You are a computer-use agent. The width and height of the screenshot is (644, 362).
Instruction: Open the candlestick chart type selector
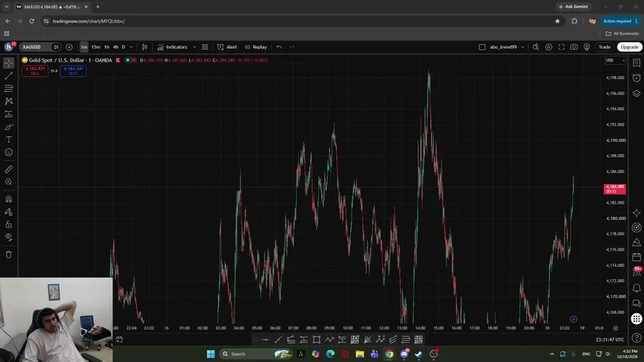click(144, 47)
